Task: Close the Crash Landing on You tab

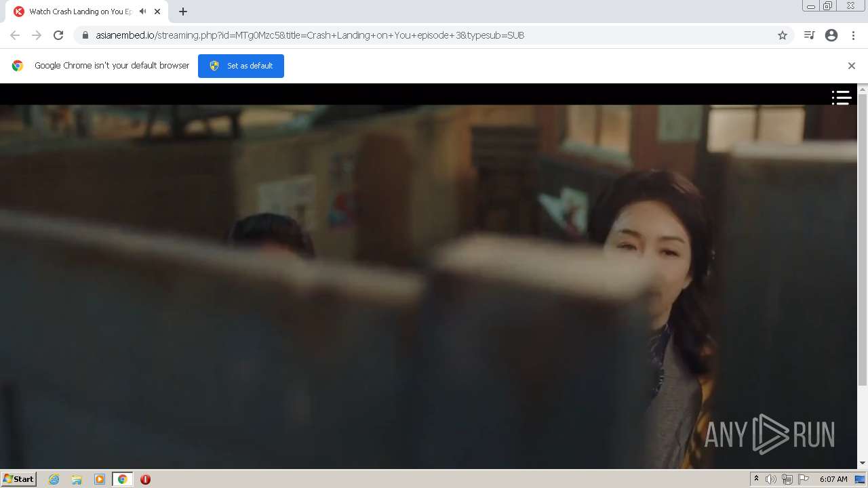Action: (157, 12)
